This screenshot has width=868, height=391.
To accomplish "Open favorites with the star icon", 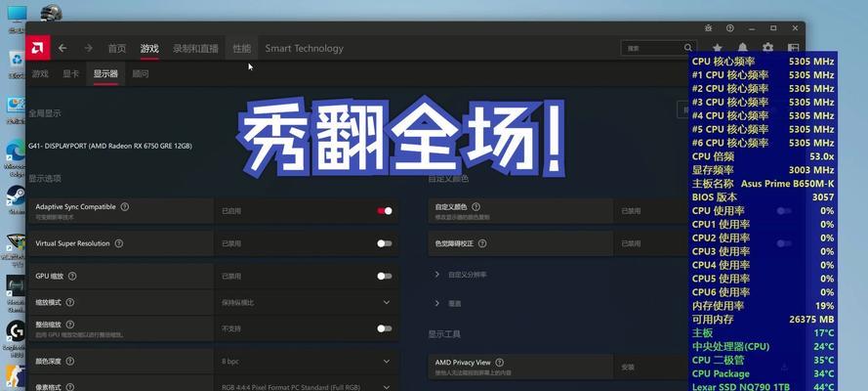I will click(x=718, y=48).
